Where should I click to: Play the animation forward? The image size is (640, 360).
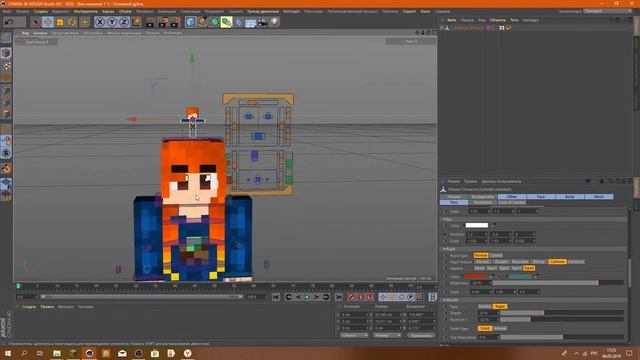(x=307, y=297)
